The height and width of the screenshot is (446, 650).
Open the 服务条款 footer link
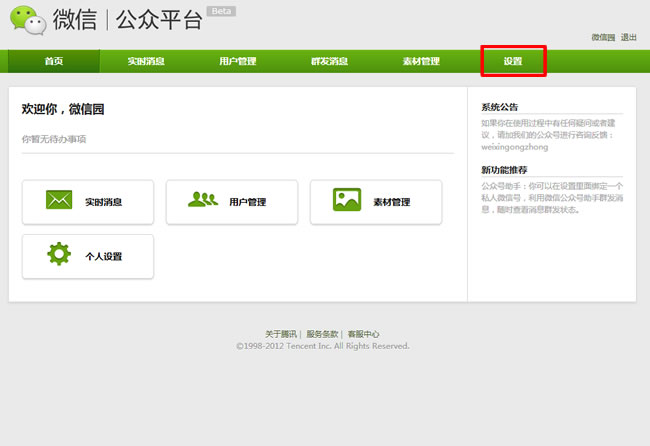[322, 334]
